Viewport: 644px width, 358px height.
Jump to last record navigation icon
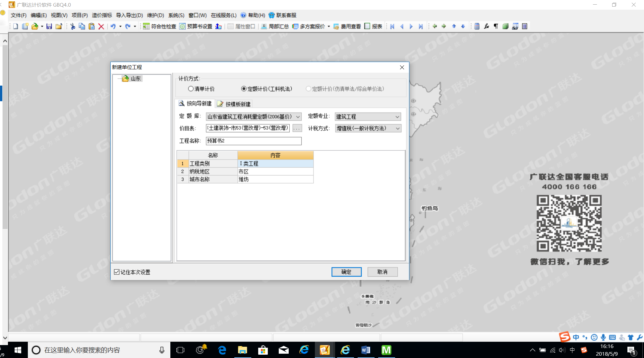[421, 27]
